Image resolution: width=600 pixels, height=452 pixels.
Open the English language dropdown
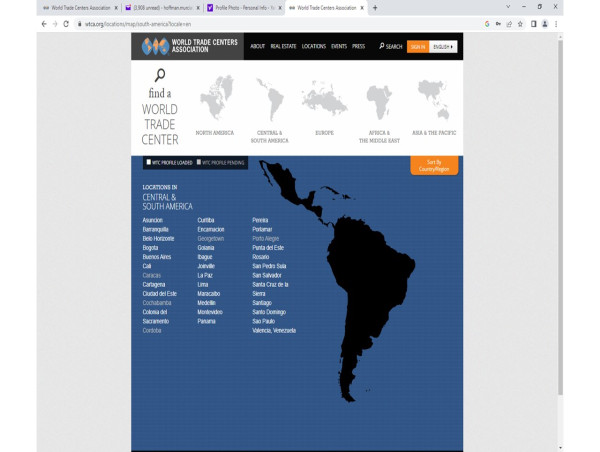[x=443, y=46]
